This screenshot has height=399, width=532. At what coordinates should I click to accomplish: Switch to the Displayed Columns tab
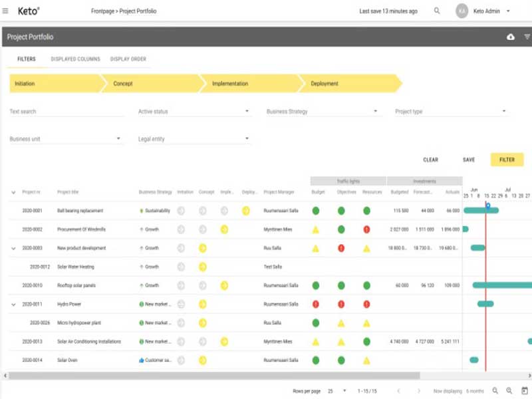(x=75, y=59)
